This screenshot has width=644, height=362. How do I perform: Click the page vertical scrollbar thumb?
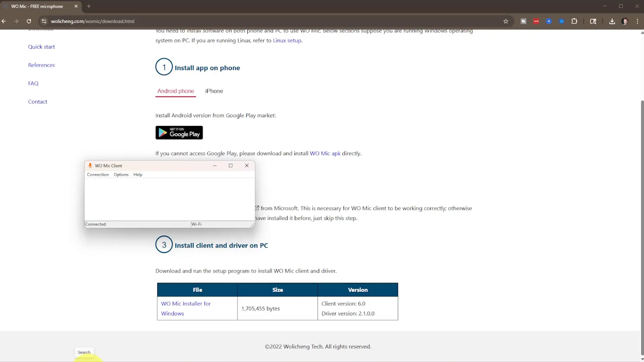(642, 228)
